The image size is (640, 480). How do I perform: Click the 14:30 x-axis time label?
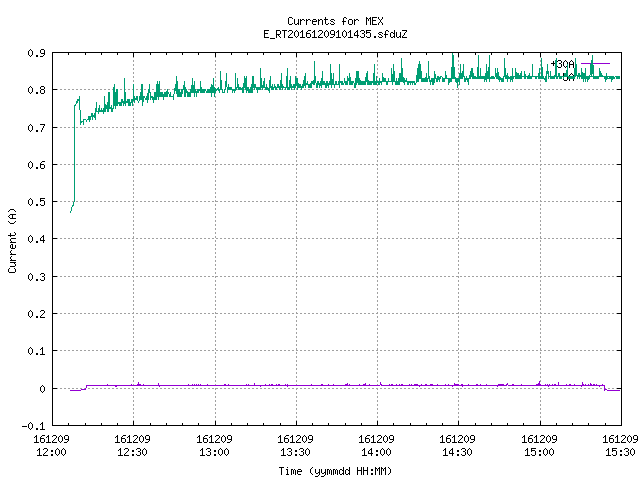click(x=457, y=452)
